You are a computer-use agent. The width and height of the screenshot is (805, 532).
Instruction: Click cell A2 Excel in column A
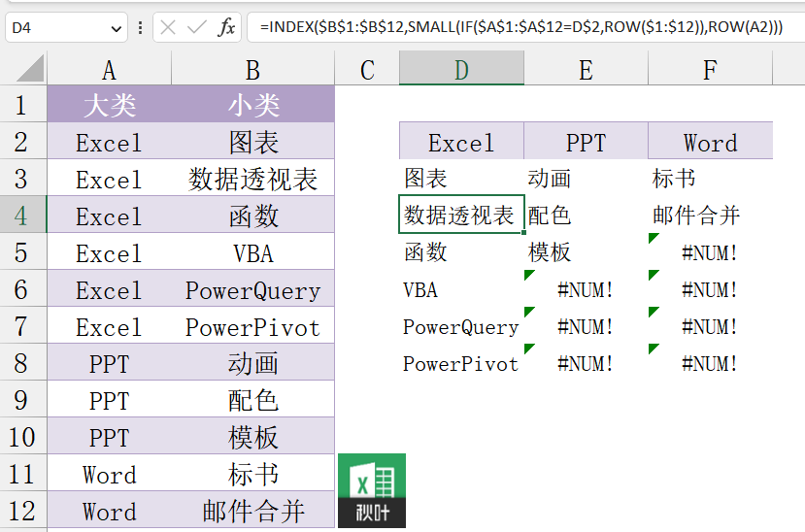click(109, 141)
